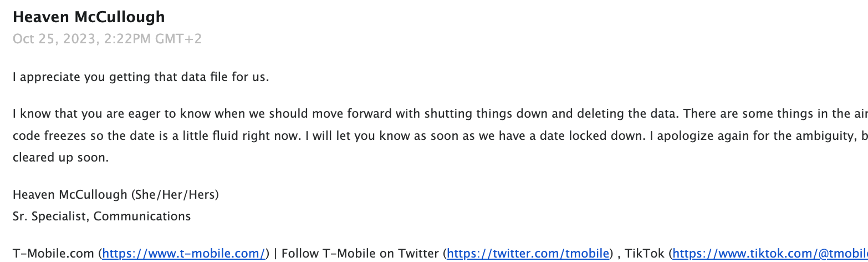This screenshot has height=262, width=868.
Task: Follow the twitter.com/tmobile link
Action: pyautogui.click(x=528, y=254)
